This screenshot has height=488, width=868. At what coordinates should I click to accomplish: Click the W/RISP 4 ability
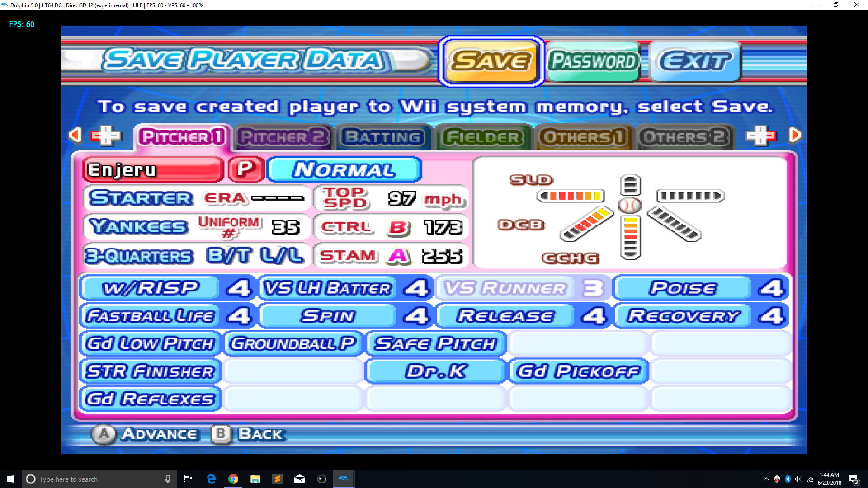pyautogui.click(x=167, y=288)
